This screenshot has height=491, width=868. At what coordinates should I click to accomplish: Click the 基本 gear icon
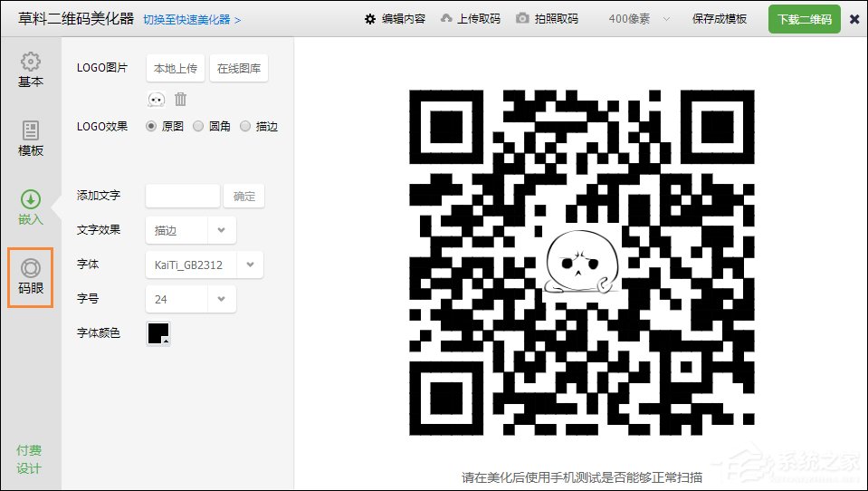click(x=31, y=62)
